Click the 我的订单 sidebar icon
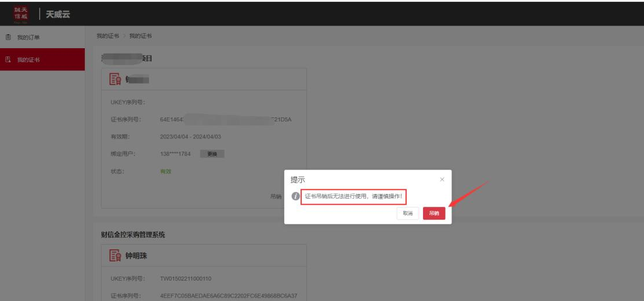644x301 pixels. coord(8,38)
